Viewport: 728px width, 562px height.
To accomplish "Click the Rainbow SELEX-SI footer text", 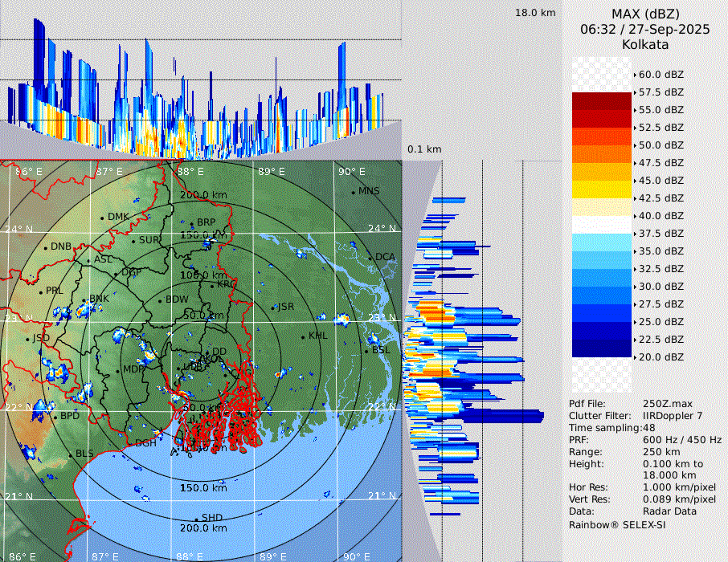I will click(x=616, y=525).
